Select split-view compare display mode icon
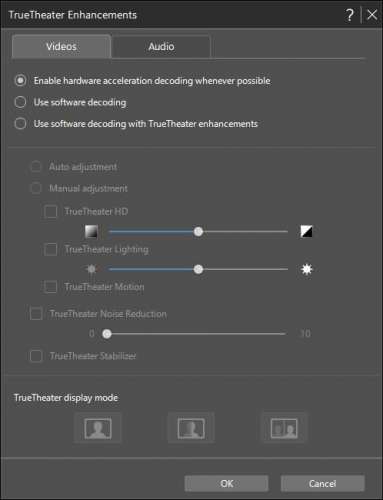The width and height of the screenshot is (383, 500). point(284,428)
